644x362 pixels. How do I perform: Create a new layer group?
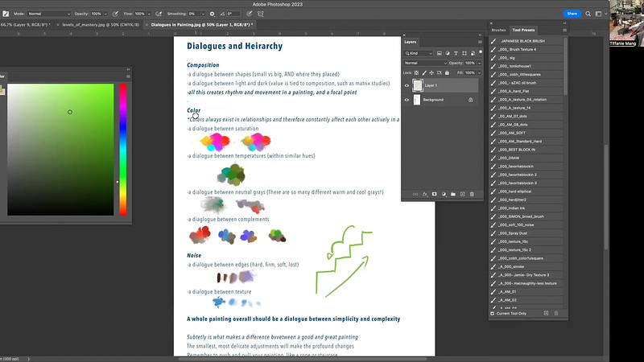coord(453,194)
